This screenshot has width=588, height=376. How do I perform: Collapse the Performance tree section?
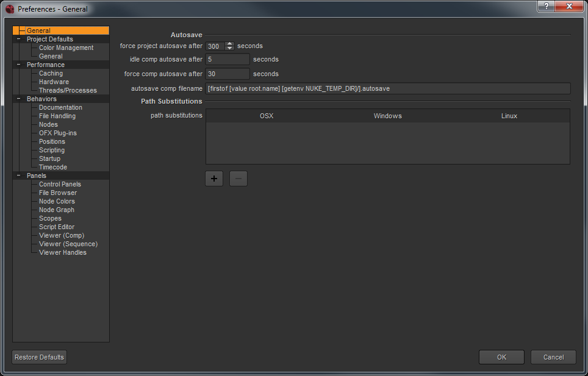click(x=18, y=65)
